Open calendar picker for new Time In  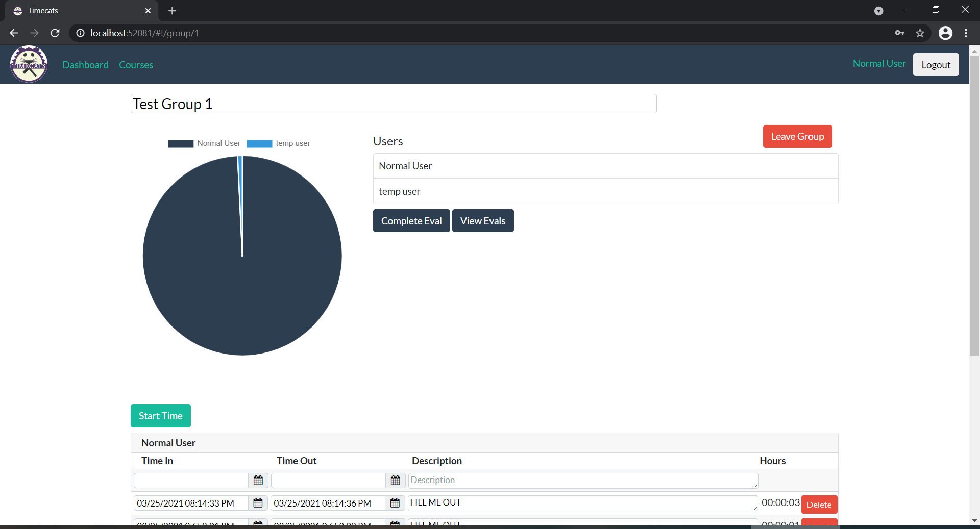[x=258, y=480]
